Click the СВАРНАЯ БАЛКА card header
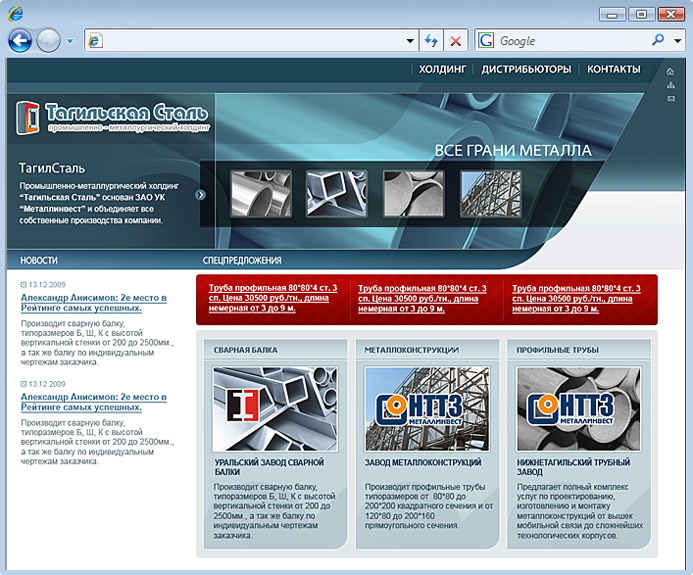Screen dimensions: 693x575 point(275,350)
